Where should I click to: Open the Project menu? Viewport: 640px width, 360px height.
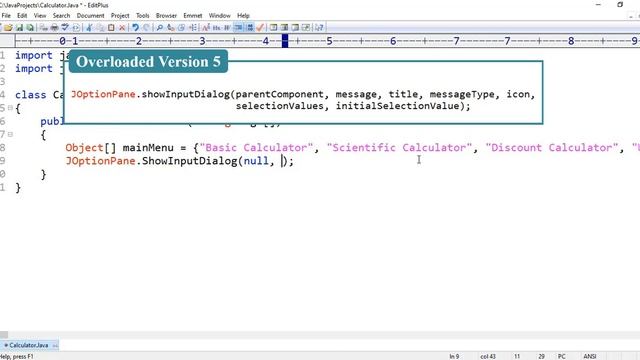coord(120,16)
